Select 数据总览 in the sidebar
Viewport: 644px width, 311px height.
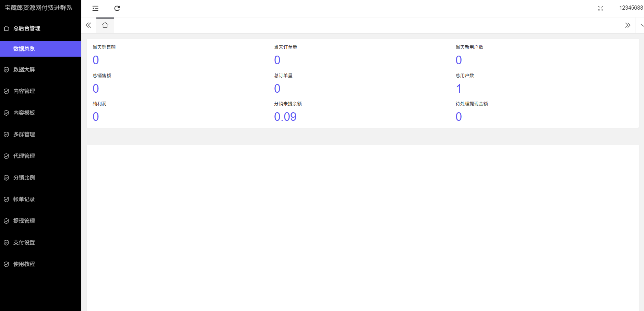(24, 49)
